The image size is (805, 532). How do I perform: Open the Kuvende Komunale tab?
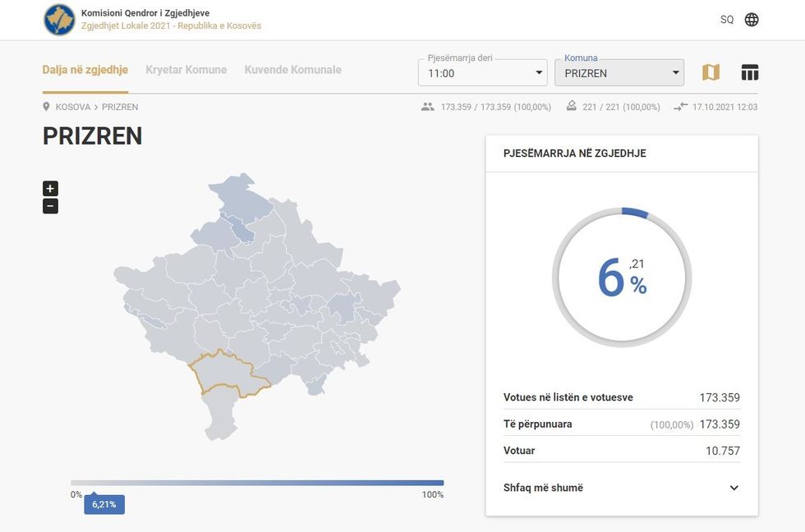click(x=292, y=70)
